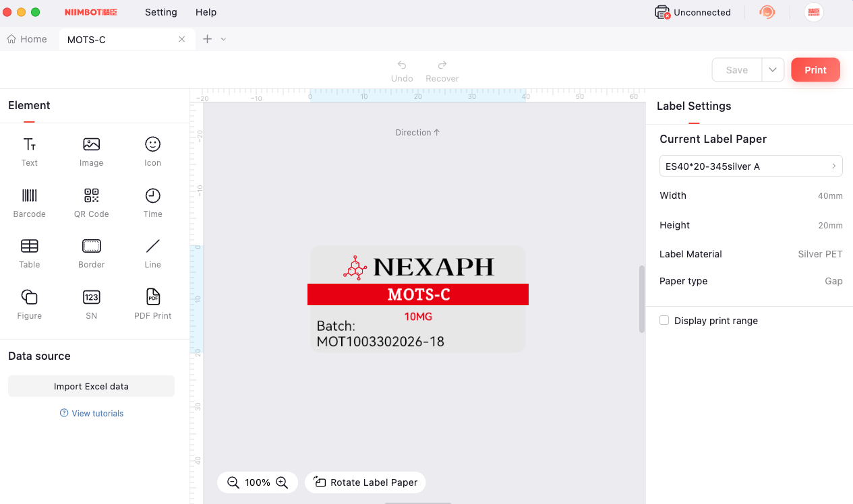Select the Text element tool
The height and width of the screenshot is (504, 853).
pos(30,151)
